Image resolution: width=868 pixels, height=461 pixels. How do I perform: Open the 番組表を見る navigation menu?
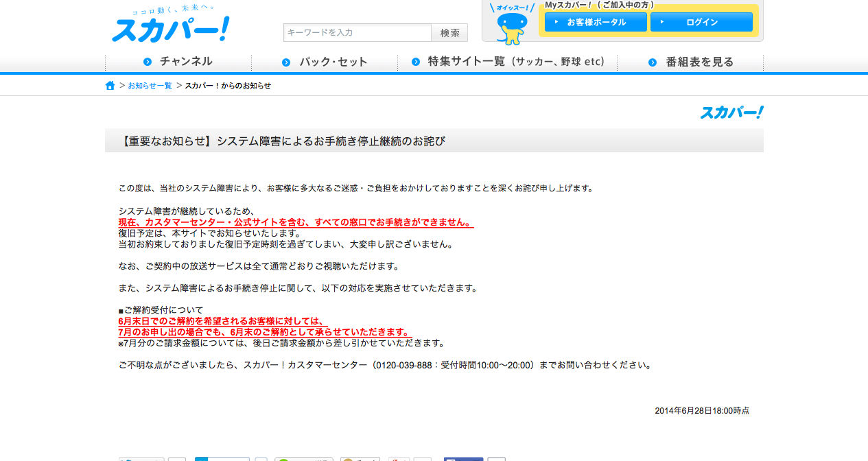coord(690,62)
